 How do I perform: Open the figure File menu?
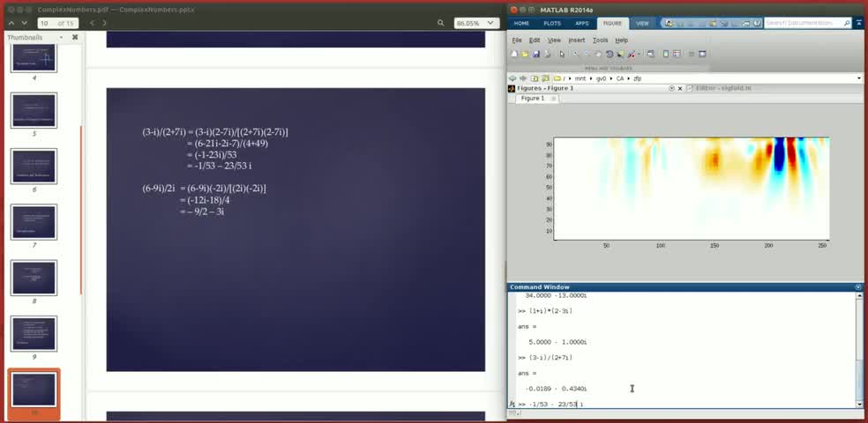click(517, 40)
